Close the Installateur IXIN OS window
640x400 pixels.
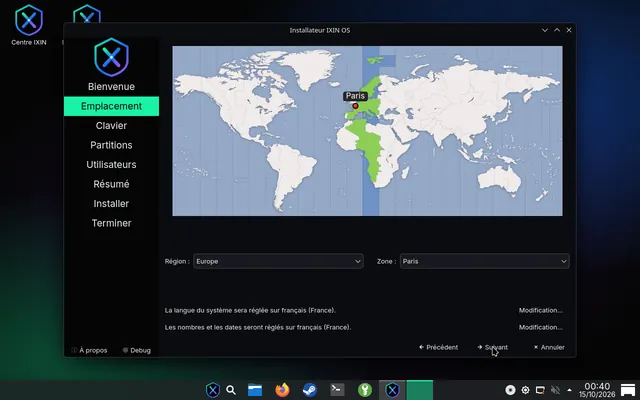click(x=569, y=30)
